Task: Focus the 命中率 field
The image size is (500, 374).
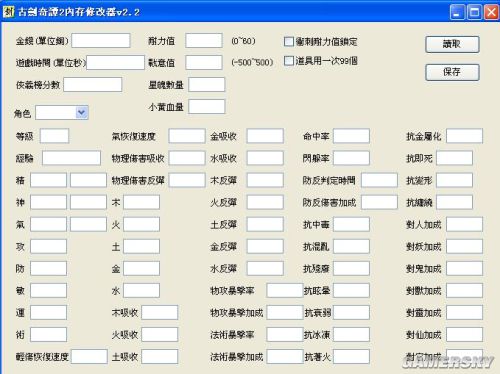Action: pyautogui.click(x=351, y=136)
